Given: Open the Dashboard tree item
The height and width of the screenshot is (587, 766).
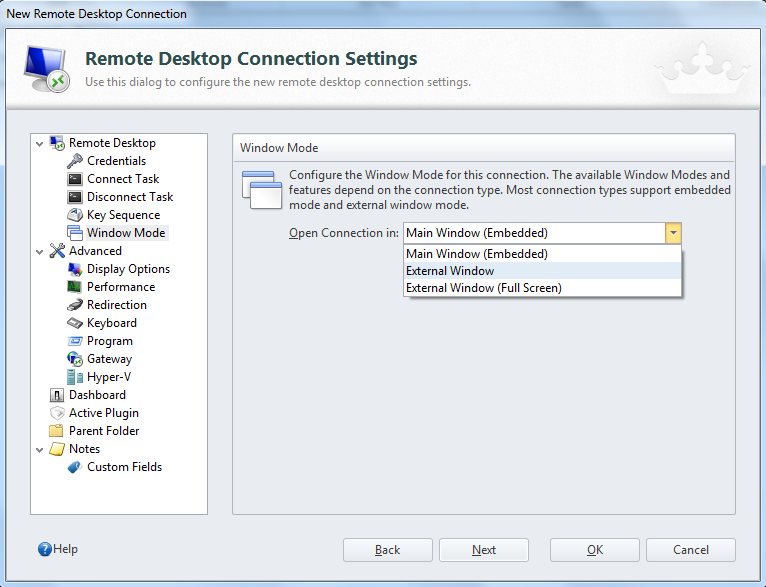Looking at the screenshot, I should coord(97,395).
